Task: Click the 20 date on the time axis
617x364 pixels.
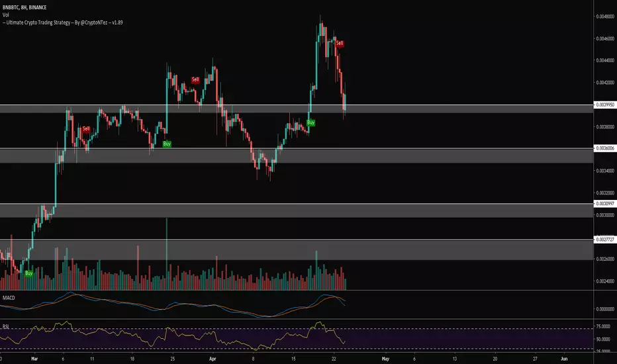Action: click(x=495, y=359)
